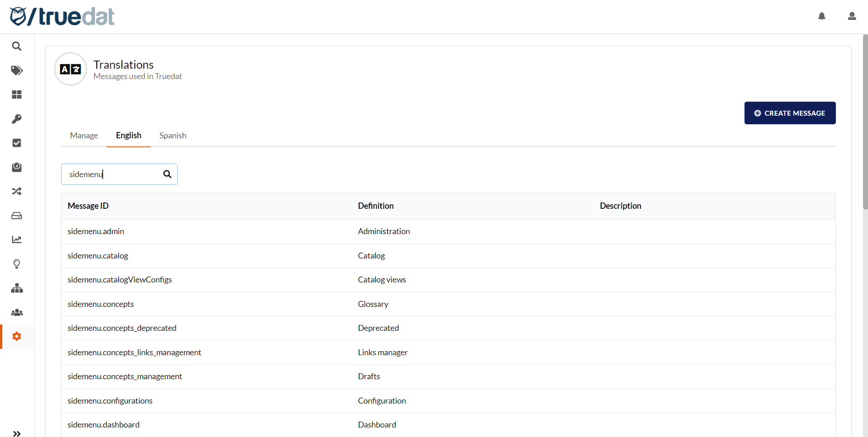
Task: Click the truedat logo
Action: pos(62,17)
